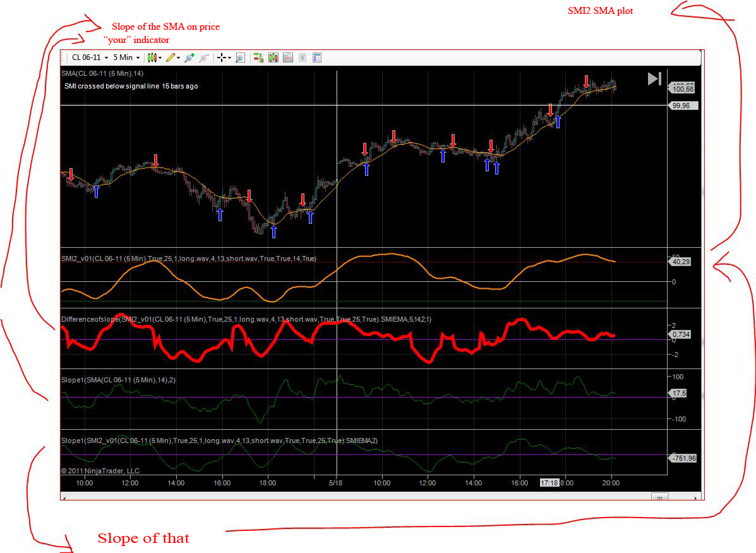Open the indicators line chart icon
This screenshot has width=756, height=553.
tap(288, 58)
